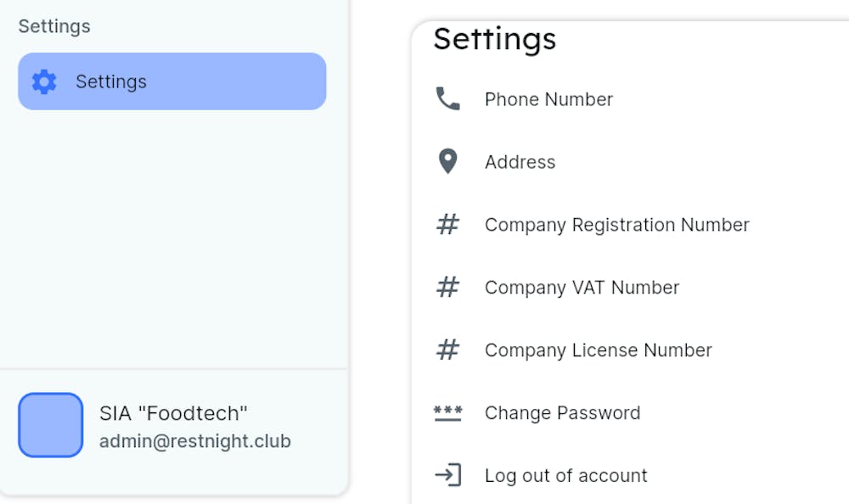This screenshot has height=504, width=849.
Task: Select Company VAT Number entry
Action: [x=582, y=288]
